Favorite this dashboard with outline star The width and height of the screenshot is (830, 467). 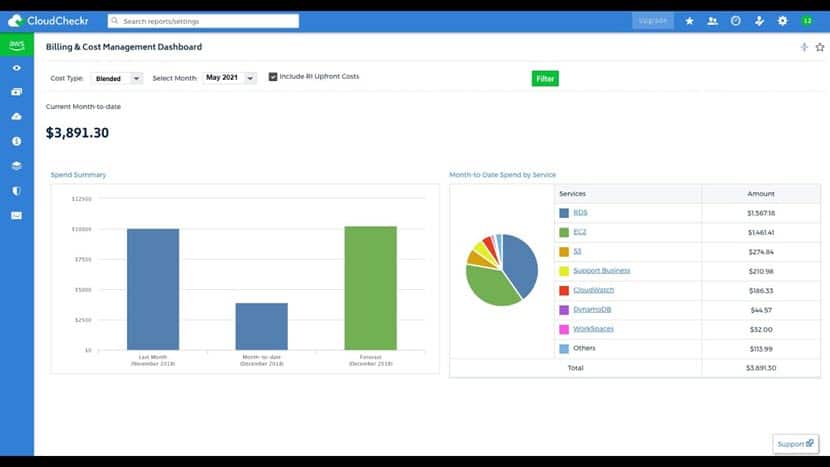coord(820,47)
